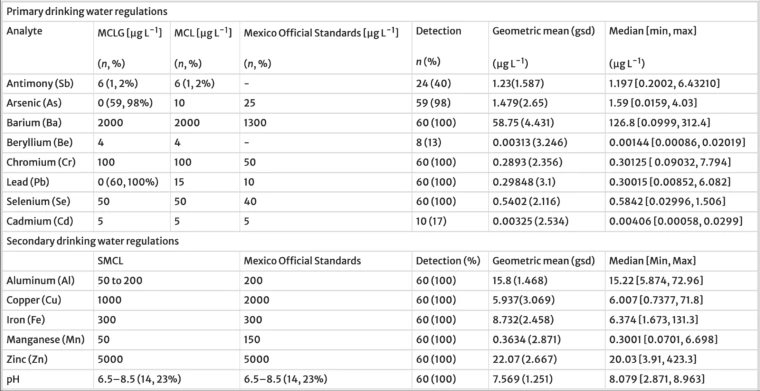
Task: Click the Aluminum (Al) row label
Action: click(x=33, y=281)
